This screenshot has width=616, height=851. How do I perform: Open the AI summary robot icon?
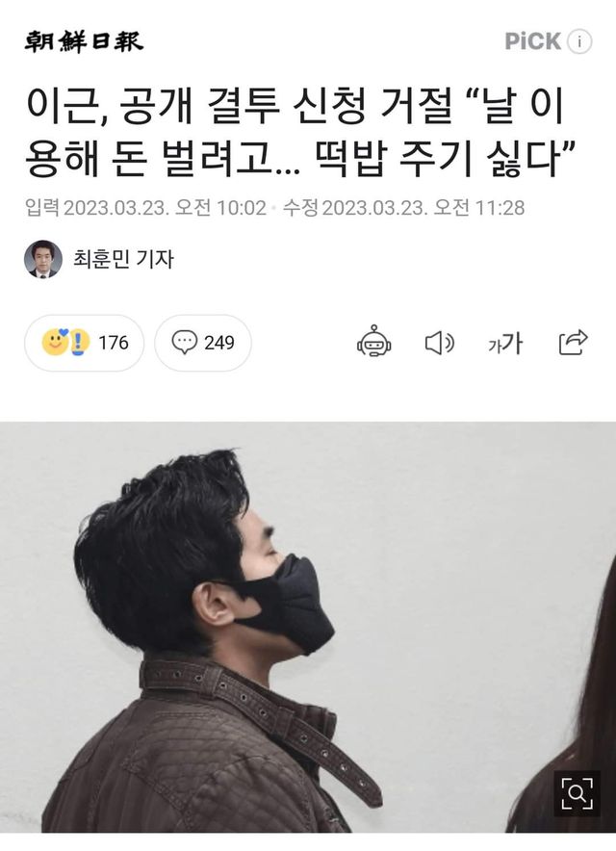373,342
